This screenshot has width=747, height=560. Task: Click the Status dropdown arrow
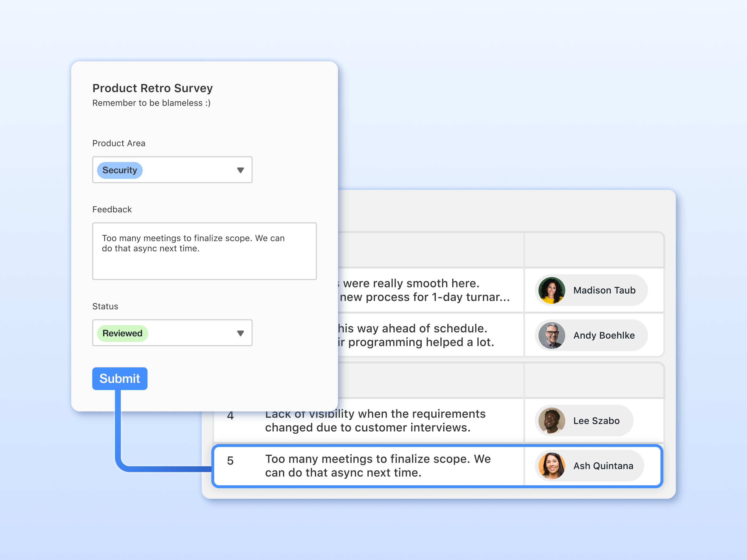pyautogui.click(x=240, y=333)
